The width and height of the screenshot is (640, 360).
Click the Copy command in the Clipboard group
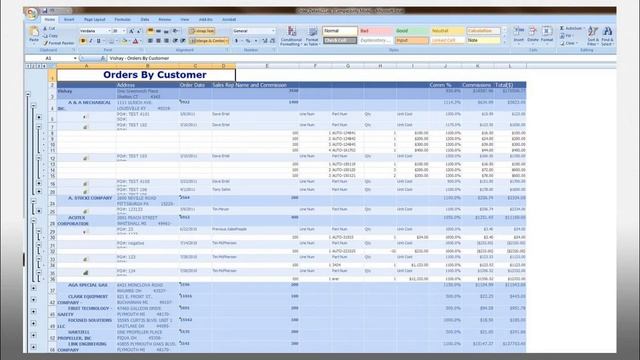pos(50,36)
